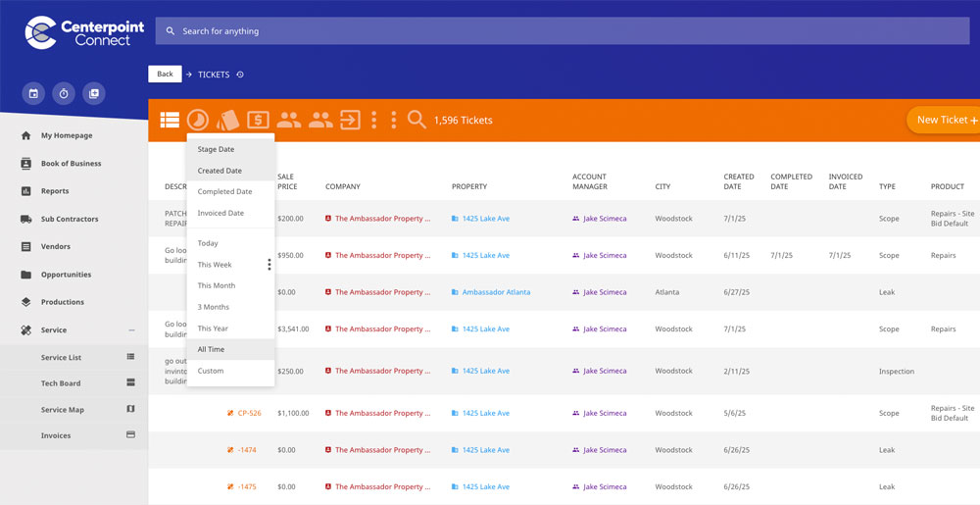
Task: Sort by the PRODUCT column header
Action: pos(948,186)
